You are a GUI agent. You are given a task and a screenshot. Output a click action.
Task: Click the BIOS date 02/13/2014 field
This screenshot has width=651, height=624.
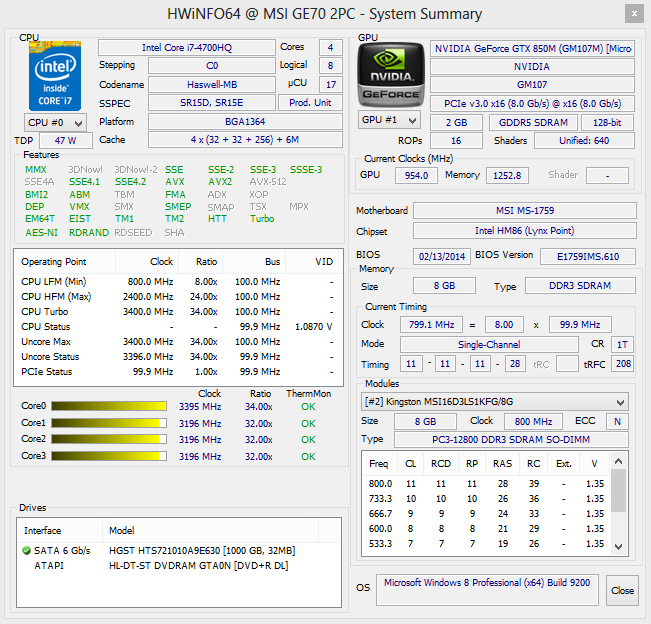pyautogui.click(x=442, y=256)
